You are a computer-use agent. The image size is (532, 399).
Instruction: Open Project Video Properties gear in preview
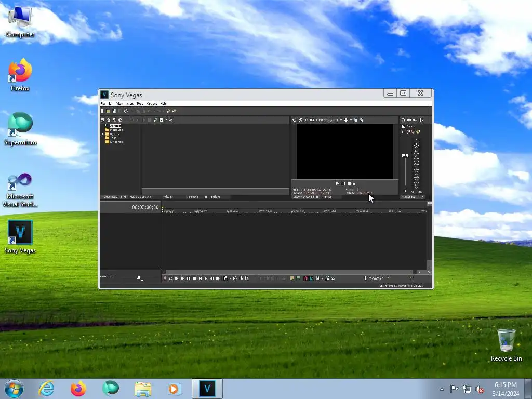click(295, 120)
